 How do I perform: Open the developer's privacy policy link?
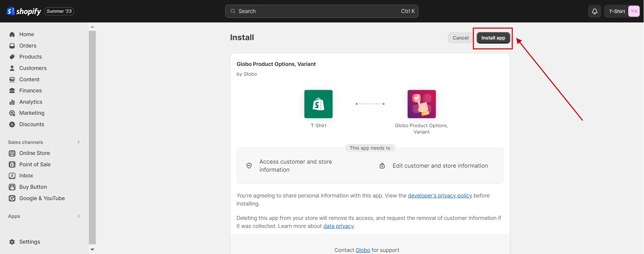440,196
